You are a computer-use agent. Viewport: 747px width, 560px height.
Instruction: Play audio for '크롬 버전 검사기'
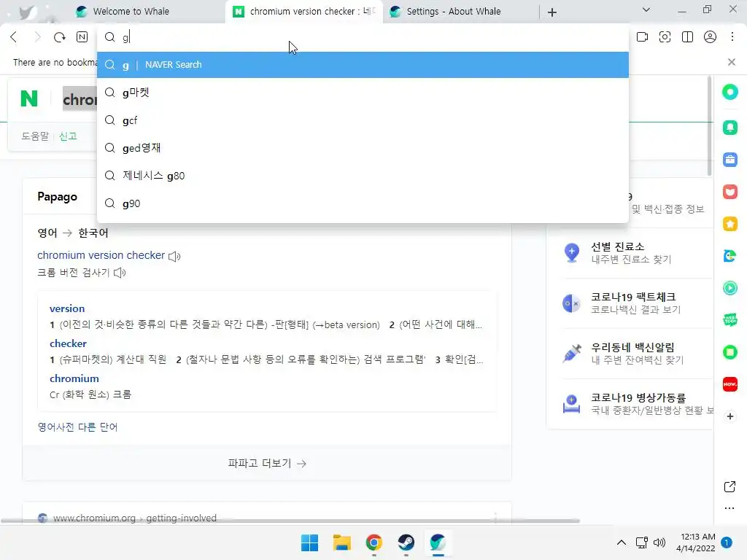click(x=120, y=273)
